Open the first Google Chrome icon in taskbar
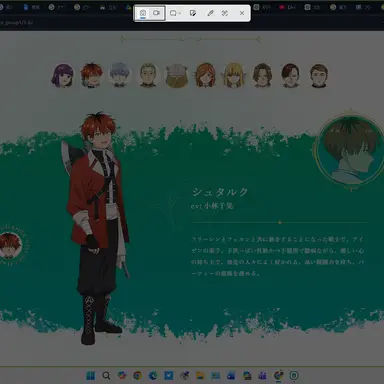Image resolution: width=384 pixels, height=384 pixels. [x=137, y=376]
